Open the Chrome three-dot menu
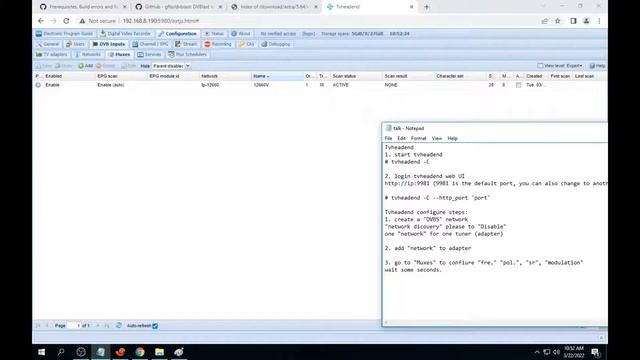 click(599, 21)
